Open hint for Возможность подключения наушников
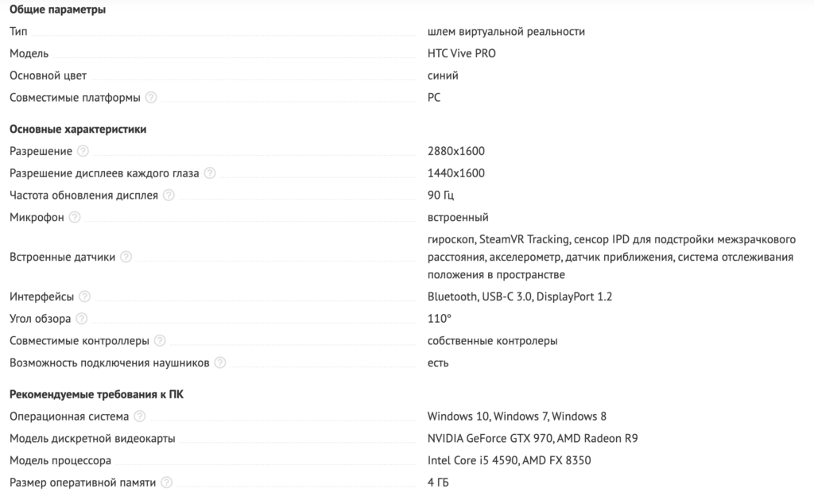This screenshot has height=504, width=814. pos(220,362)
